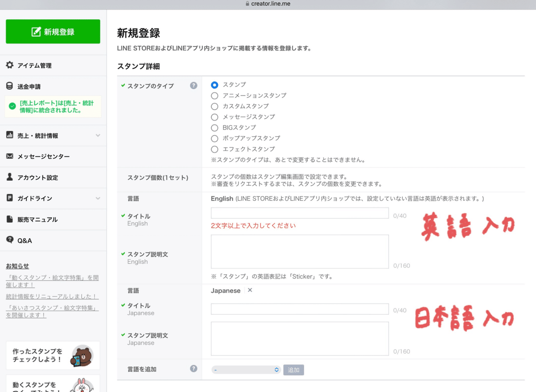Image resolution: width=536 pixels, height=392 pixels.
Task: Click the speech bubble icon beside Q&A
Action: tap(10, 240)
